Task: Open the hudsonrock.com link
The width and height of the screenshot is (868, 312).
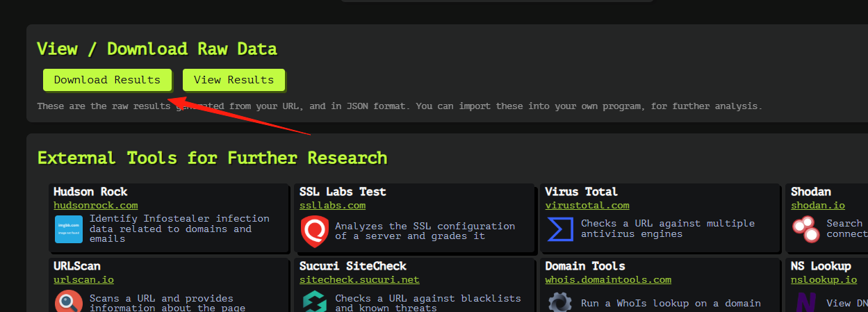Action: point(95,205)
